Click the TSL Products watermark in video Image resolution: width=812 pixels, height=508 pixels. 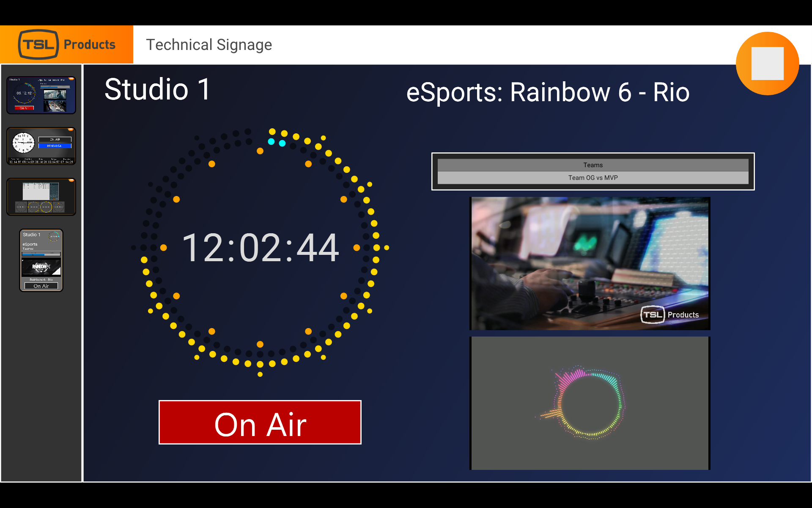pos(669,315)
